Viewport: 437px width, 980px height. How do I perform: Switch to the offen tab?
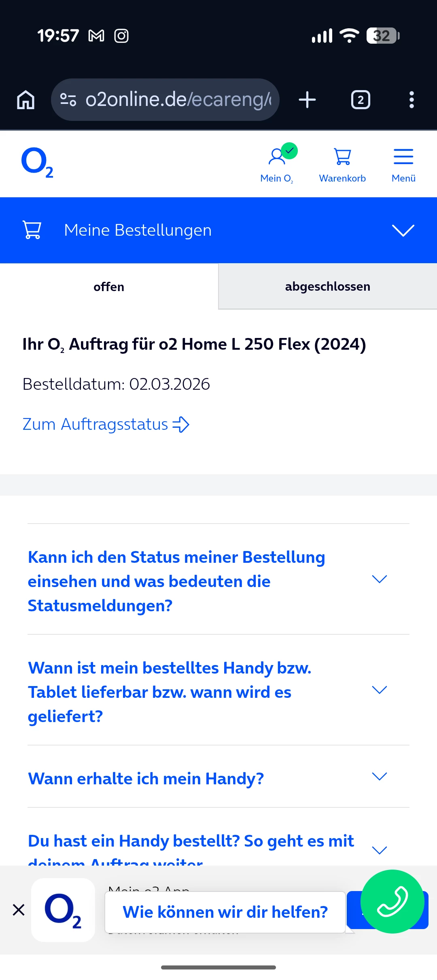tap(109, 287)
